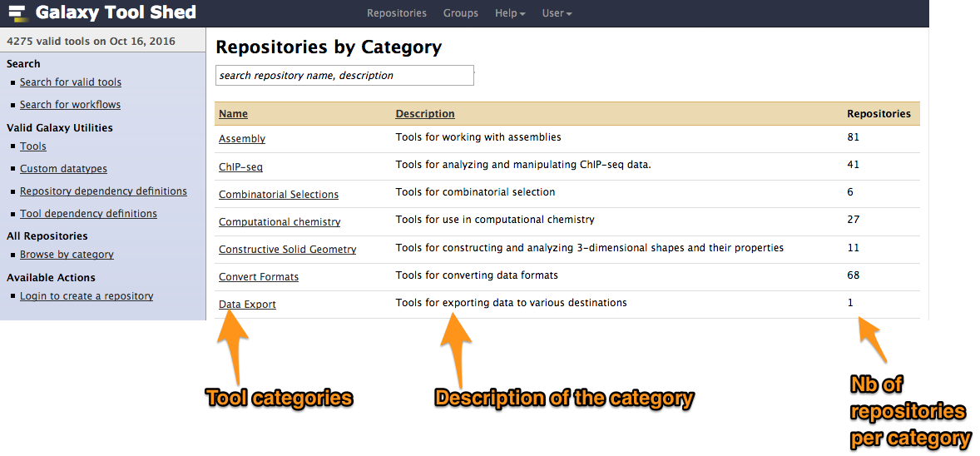Image resolution: width=980 pixels, height=456 pixels.
Task: Open Tool dependency definitions link
Action: 88,214
